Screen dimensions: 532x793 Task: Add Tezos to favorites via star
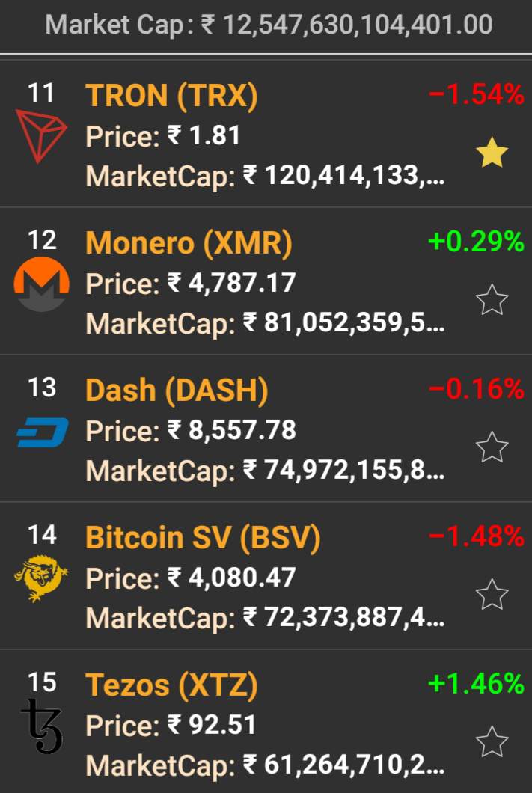[492, 742]
